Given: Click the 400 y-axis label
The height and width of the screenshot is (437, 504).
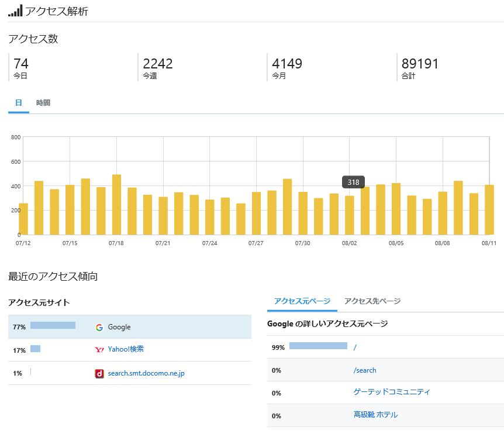Looking at the screenshot, I should [x=16, y=186].
